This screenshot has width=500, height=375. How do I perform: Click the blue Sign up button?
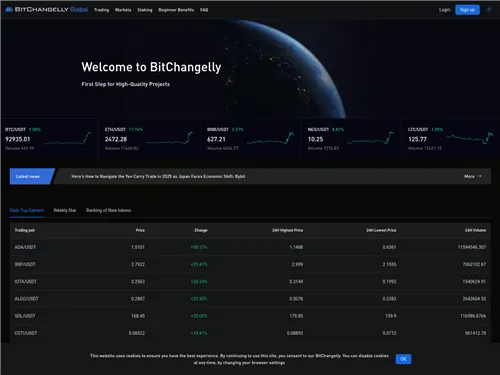(467, 10)
